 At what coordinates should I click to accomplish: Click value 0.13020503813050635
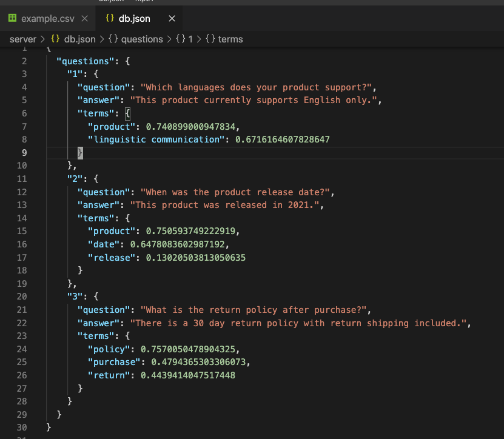[x=195, y=258]
